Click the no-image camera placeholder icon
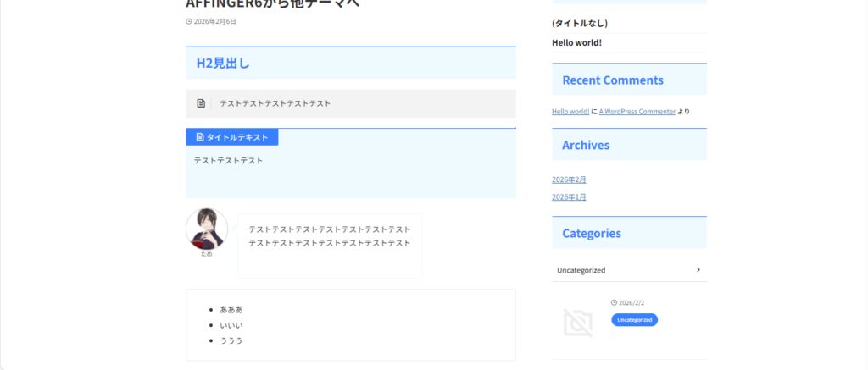The height and width of the screenshot is (370, 868). pos(578,323)
